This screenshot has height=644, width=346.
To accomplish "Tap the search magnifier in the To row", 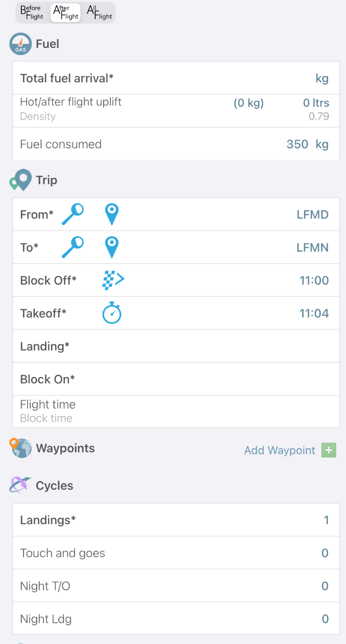I will coord(73,248).
